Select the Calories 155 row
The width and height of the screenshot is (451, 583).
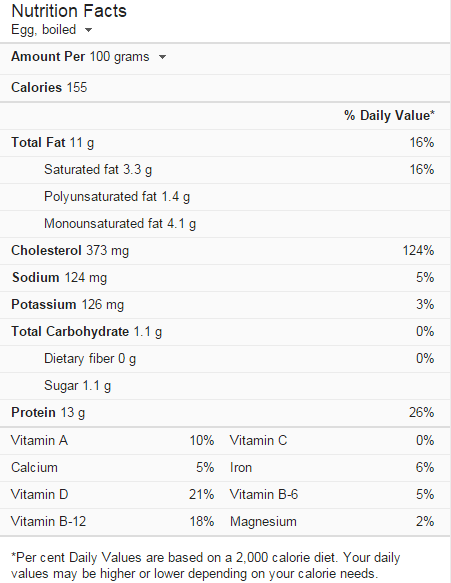tap(225, 88)
